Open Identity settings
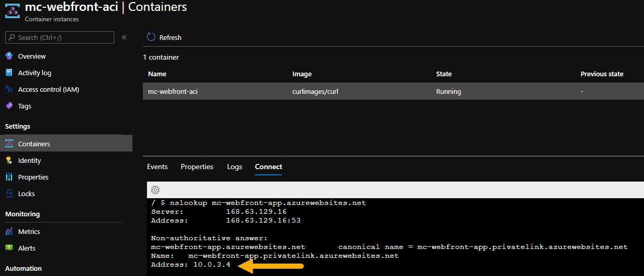Screen dimensions: 644x276 pos(30,160)
